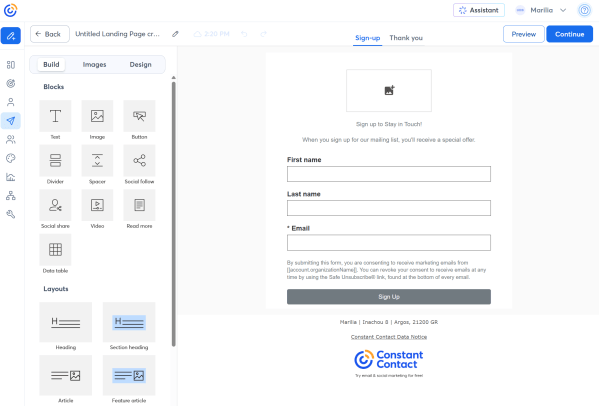Click the cloud saved status icon

click(198, 34)
